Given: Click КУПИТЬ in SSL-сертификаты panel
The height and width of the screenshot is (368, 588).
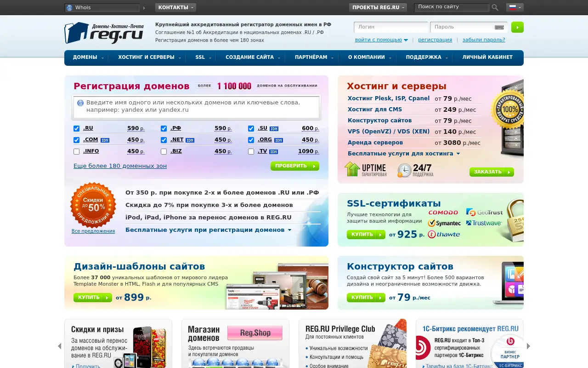Looking at the screenshot, I should 366,235.
